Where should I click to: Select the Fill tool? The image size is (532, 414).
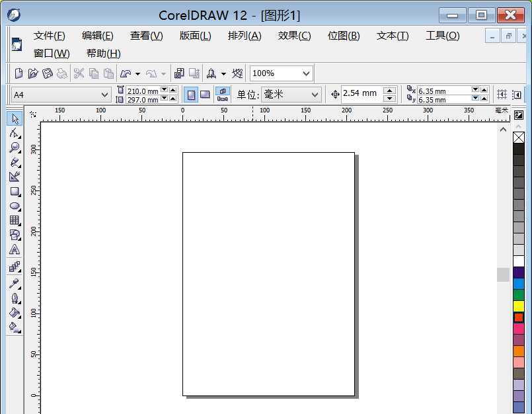(15, 312)
